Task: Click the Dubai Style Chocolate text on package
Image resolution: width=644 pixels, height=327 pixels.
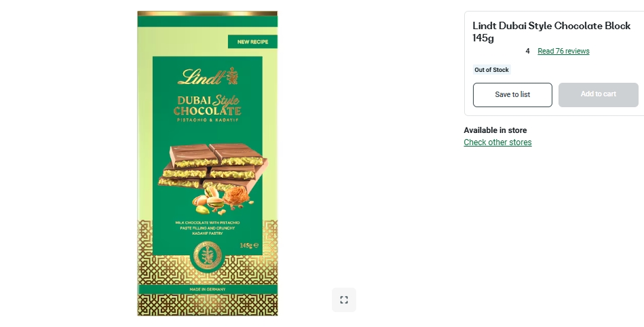Action: pyautogui.click(x=208, y=106)
